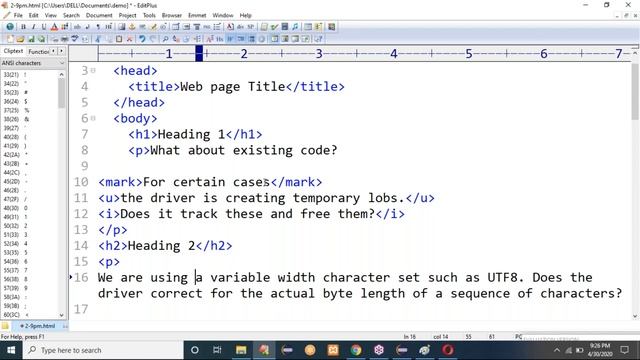Image resolution: width=640 pixels, height=360 pixels.
Task: Click the Find magnifier icon
Action: (x=165, y=39)
